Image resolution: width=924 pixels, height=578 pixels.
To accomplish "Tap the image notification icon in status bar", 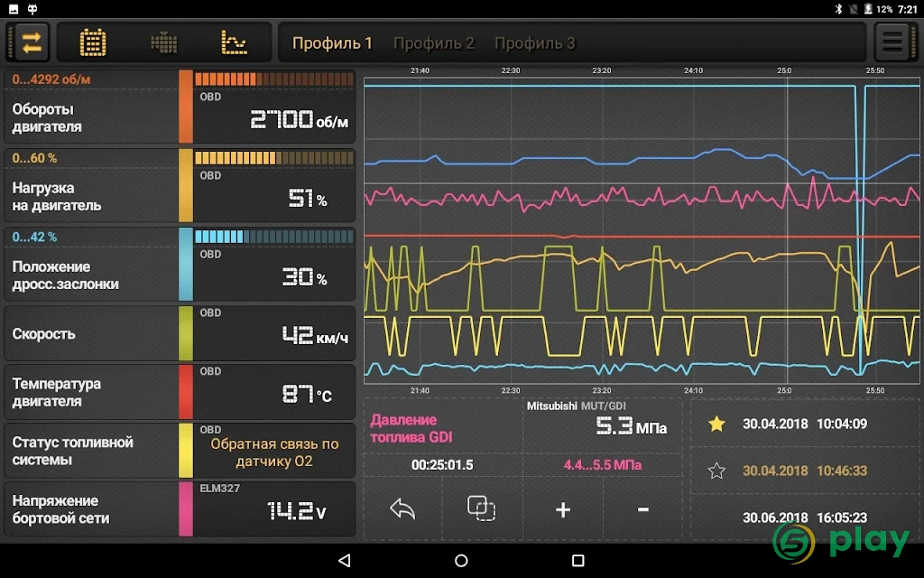I will pyautogui.click(x=14, y=9).
